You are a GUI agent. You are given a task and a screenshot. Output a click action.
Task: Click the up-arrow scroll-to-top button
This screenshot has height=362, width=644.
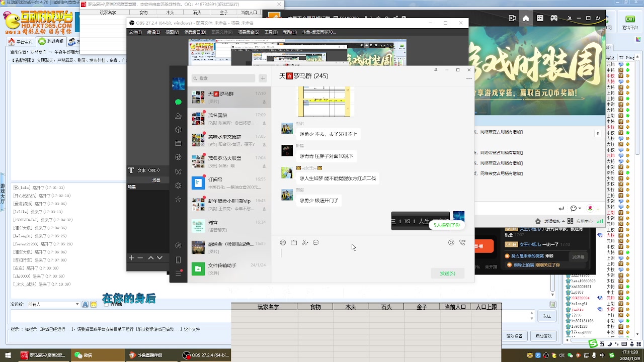pos(598,134)
